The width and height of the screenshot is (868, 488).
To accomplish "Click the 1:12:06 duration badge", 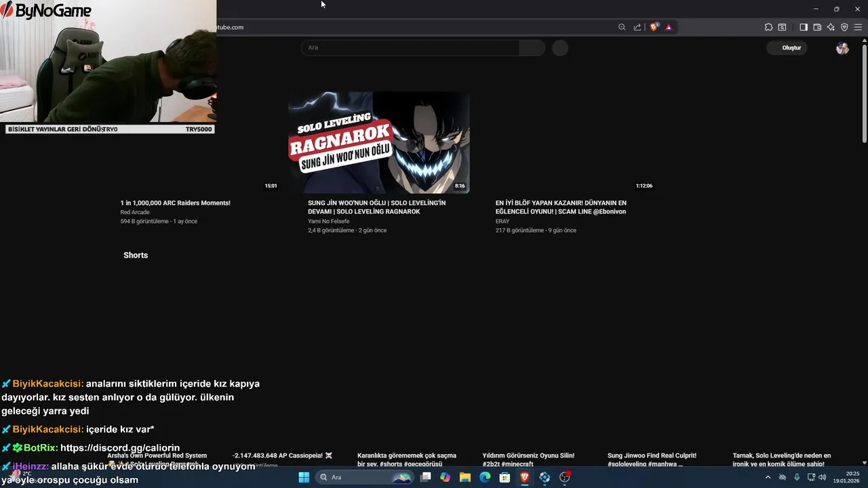I will (x=644, y=186).
